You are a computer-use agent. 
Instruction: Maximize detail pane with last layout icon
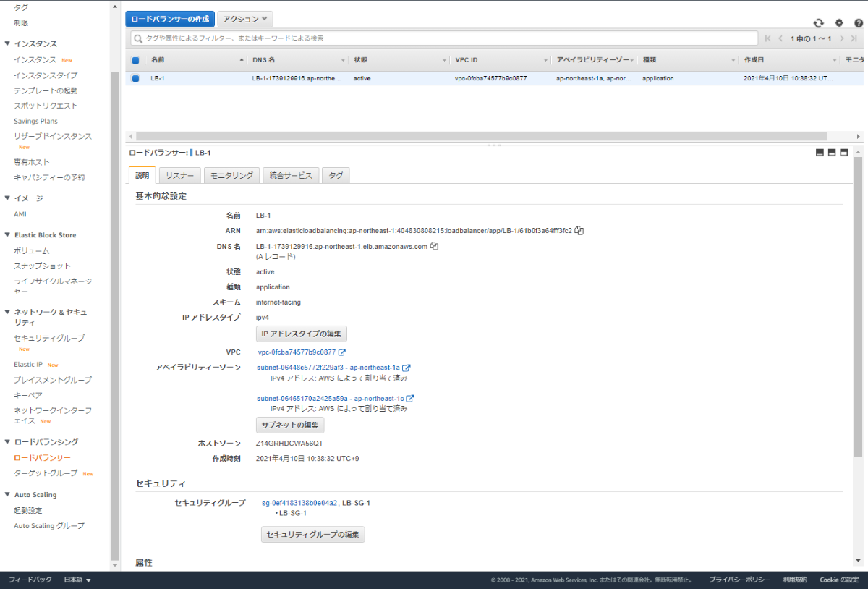pyautogui.click(x=844, y=153)
